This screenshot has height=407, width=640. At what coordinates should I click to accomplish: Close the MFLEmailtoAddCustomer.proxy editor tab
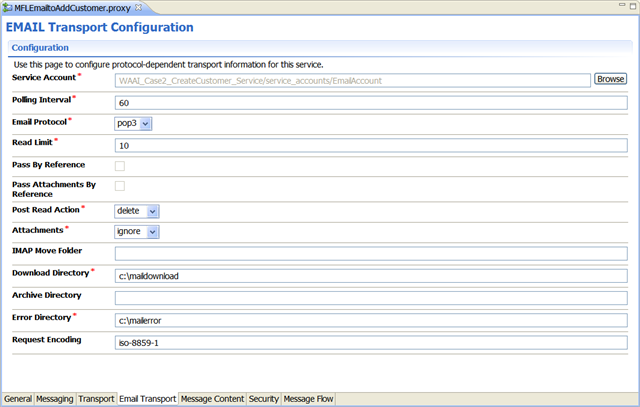tap(138, 7)
